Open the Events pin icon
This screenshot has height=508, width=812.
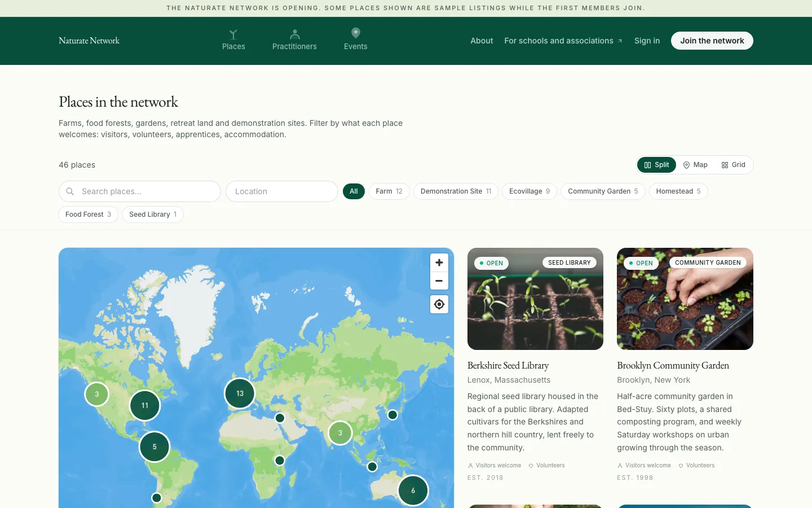click(x=355, y=33)
